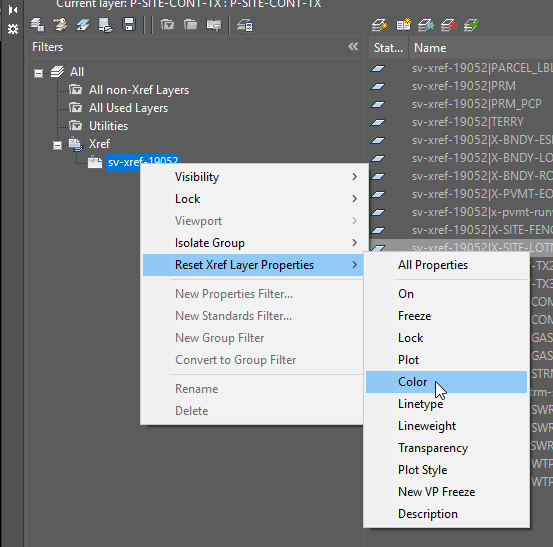Select the sv-xref-19052 tree item
Screen dimensions: 553x547
click(143, 162)
